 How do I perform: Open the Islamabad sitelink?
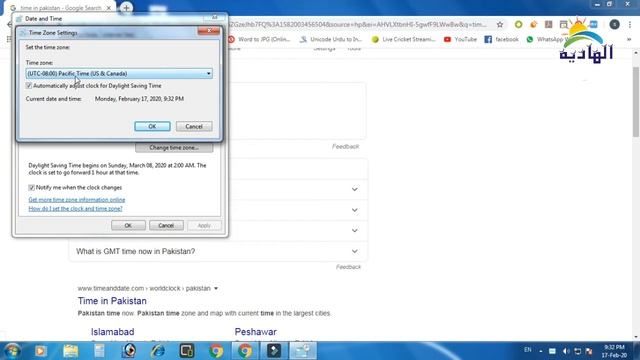113,332
